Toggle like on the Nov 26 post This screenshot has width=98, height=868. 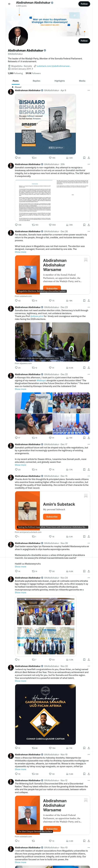pyautogui.click(x=50, y=571)
